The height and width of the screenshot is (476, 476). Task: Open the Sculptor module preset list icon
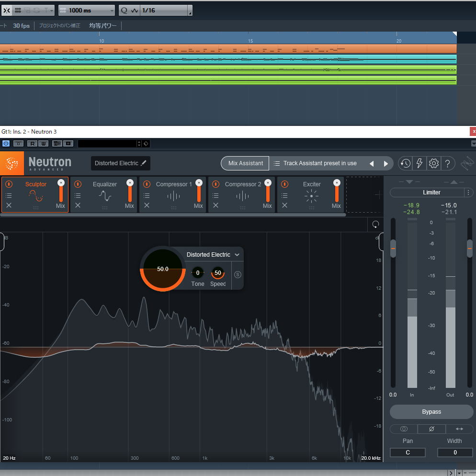(9, 195)
